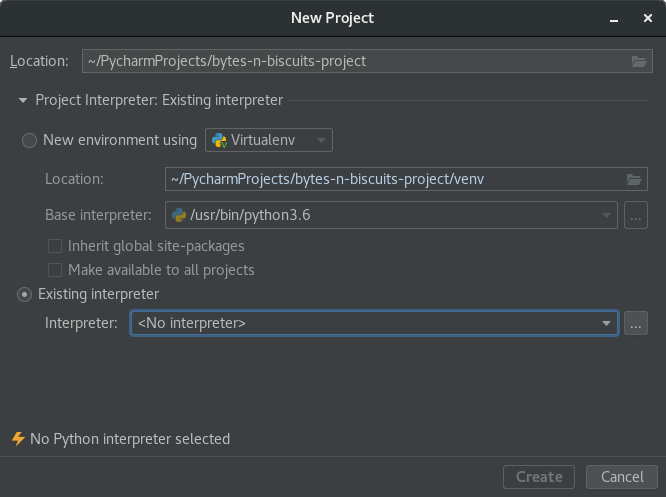
Task: Click folder browse icon in venv Location field
Action: point(634,179)
